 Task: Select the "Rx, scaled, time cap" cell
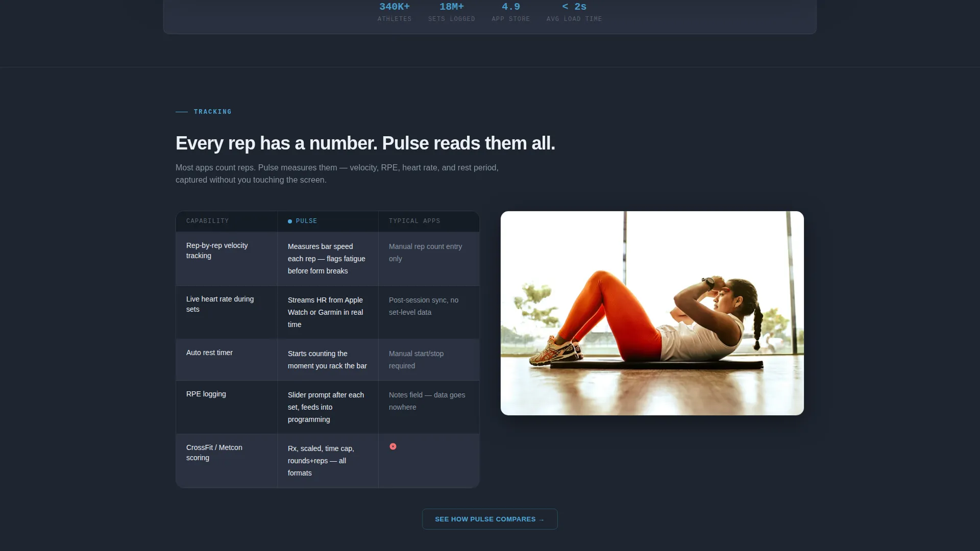click(328, 461)
